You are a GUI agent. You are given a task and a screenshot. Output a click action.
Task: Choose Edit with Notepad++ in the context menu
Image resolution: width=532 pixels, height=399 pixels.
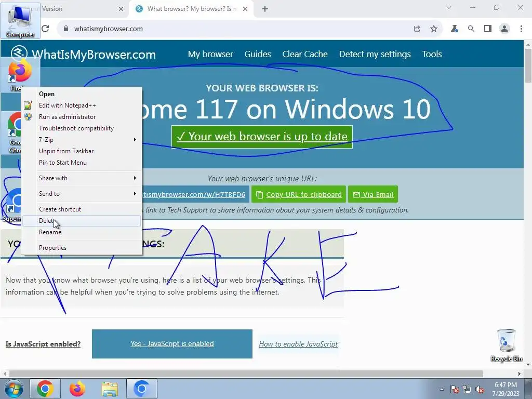pyautogui.click(x=82, y=105)
